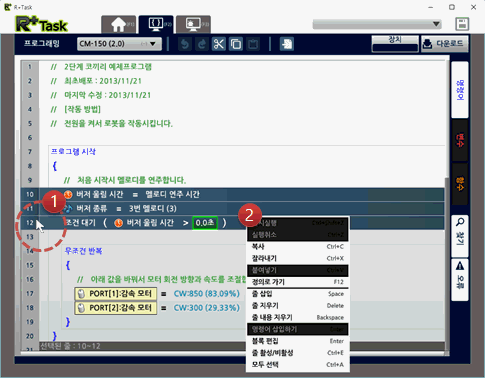
Task: Click the 0.0초 value field
Action: point(205,223)
